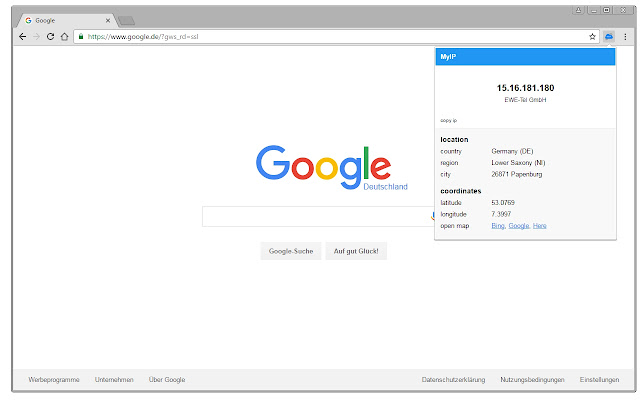Bookmark this page with the star icon
This screenshot has width=640, height=400.
tap(592, 37)
